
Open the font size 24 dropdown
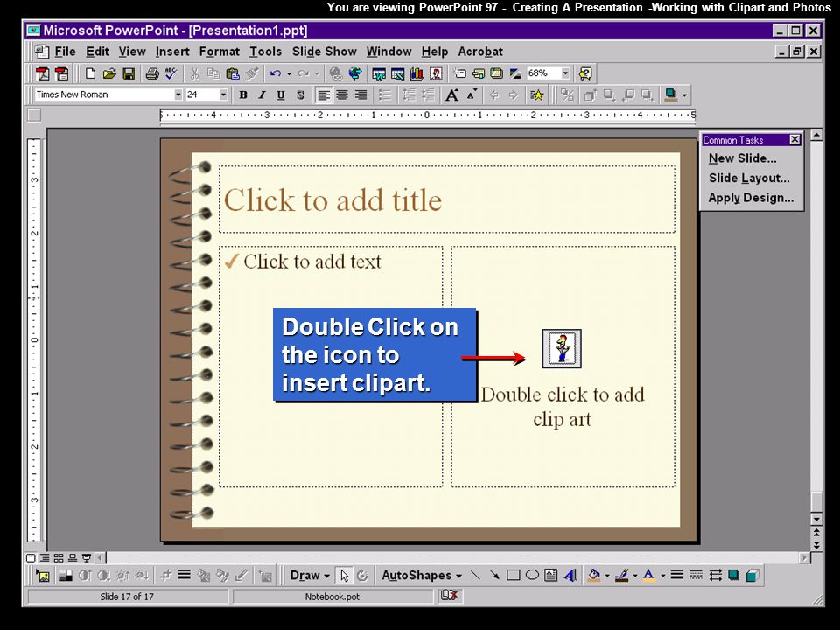[223, 94]
